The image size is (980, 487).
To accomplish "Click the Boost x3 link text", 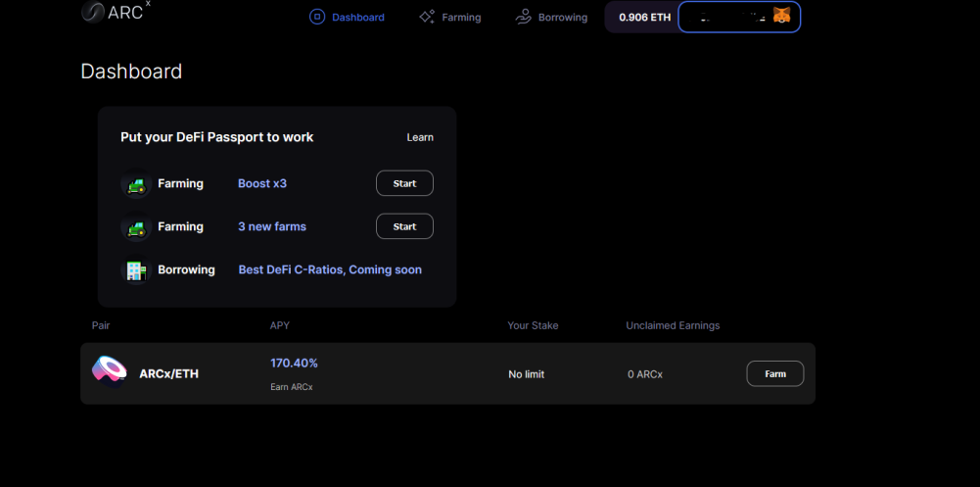I will pyautogui.click(x=262, y=184).
